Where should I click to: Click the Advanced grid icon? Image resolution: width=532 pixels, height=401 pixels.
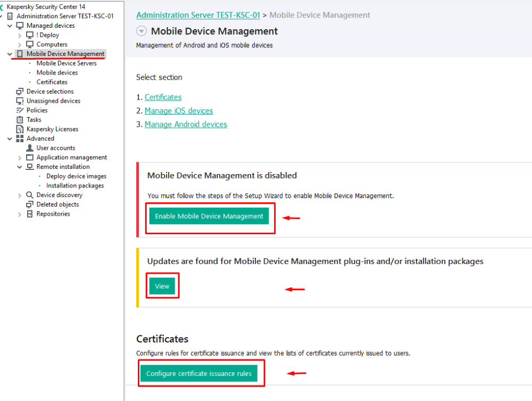pos(20,138)
